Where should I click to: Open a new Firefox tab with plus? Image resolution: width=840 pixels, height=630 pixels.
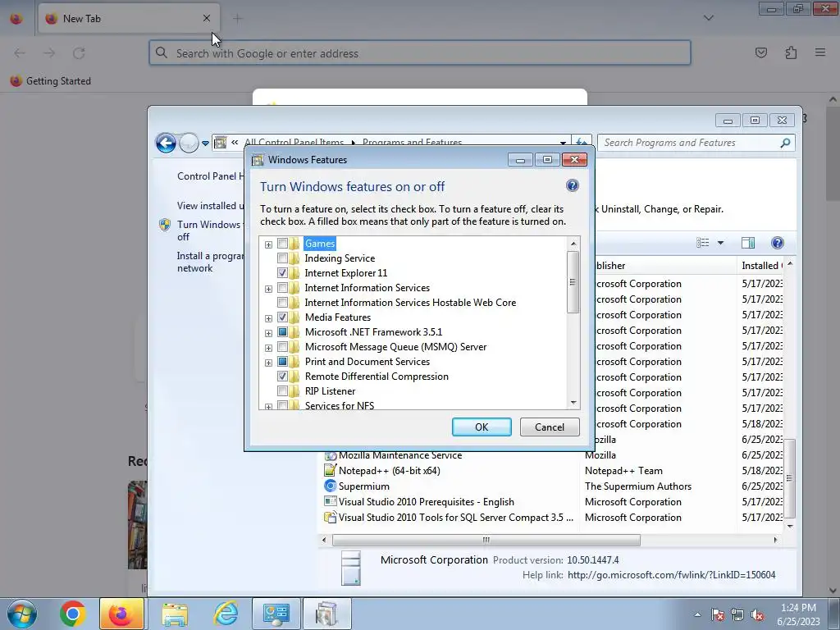coord(237,19)
